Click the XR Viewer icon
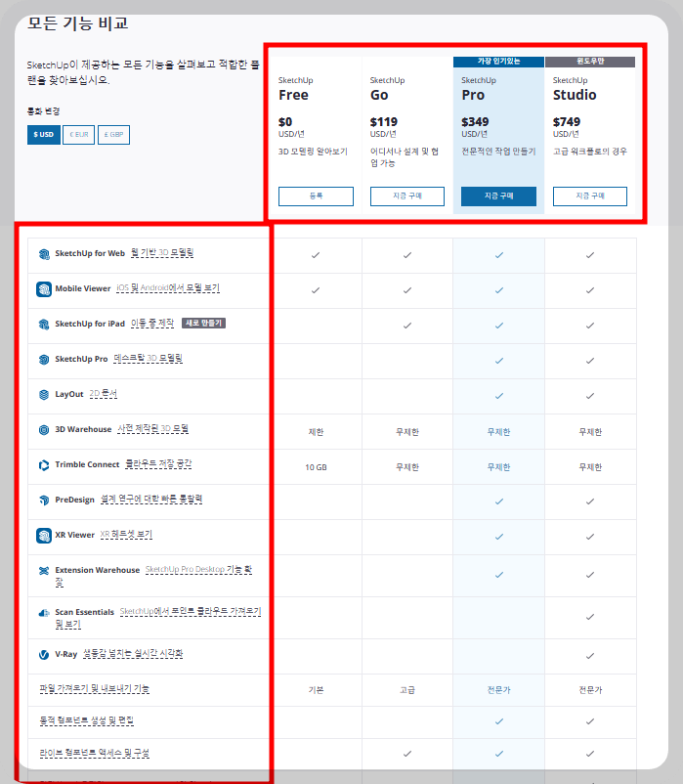 click(x=44, y=536)
